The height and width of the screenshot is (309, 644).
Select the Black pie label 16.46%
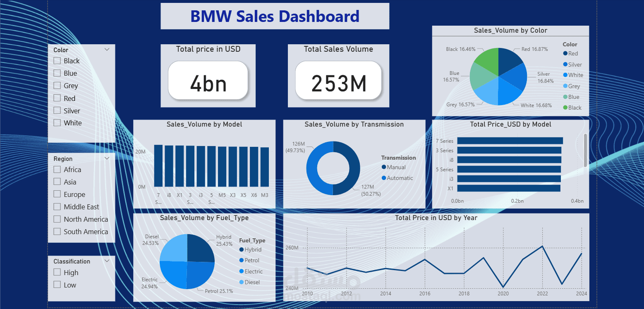(x=461, y=49)
